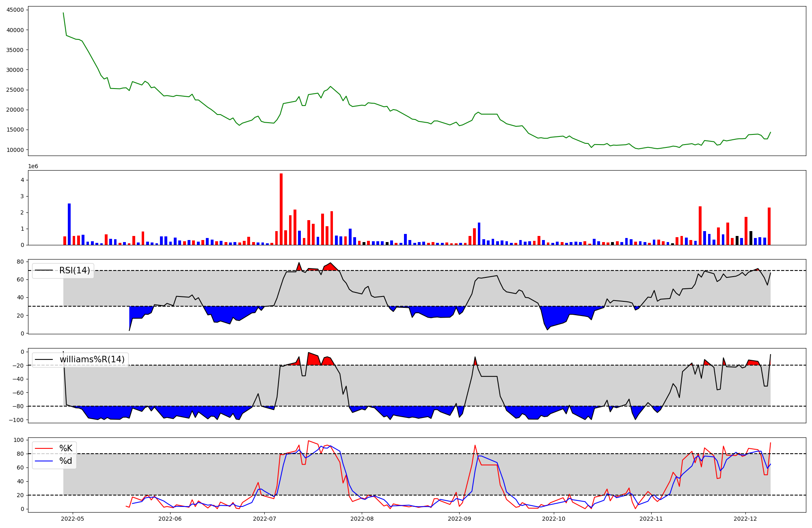Click the tallest red volume bar in July
The width and height of the screenshot is (812, 528).
coord(281,209)
